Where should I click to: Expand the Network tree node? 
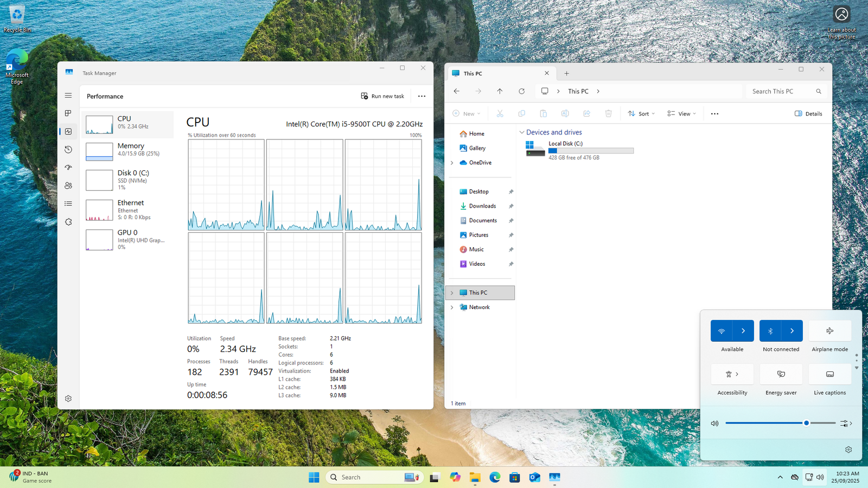click(452, 307)
